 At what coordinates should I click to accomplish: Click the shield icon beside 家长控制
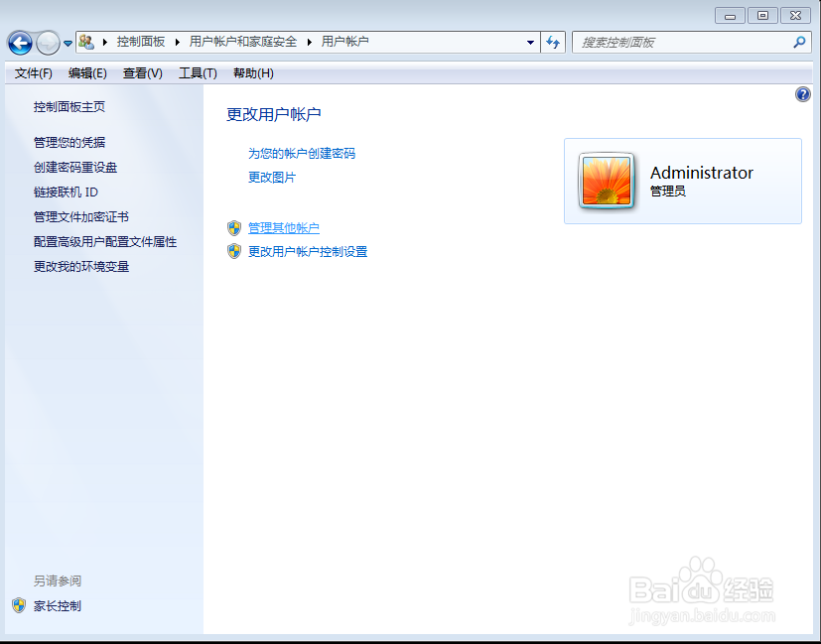19,606
